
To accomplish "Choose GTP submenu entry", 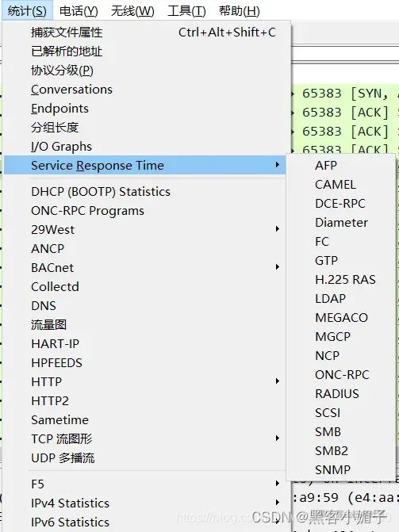I will click(x=341, y=260).
